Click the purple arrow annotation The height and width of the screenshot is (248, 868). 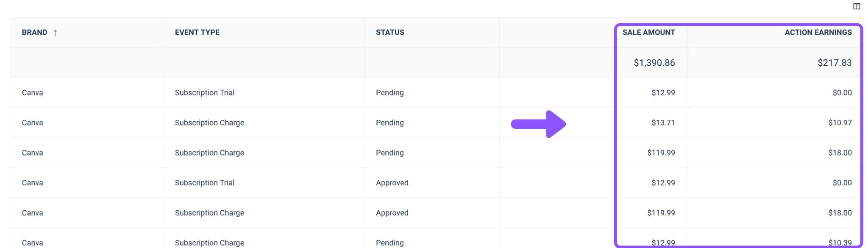[x=538, y=124]
